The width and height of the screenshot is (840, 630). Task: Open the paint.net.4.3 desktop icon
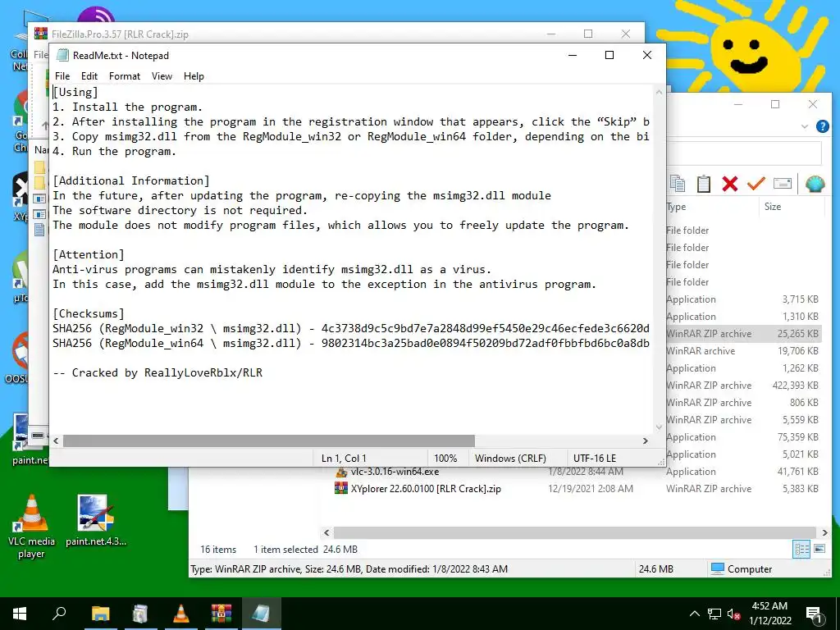[x=95, y=521]
